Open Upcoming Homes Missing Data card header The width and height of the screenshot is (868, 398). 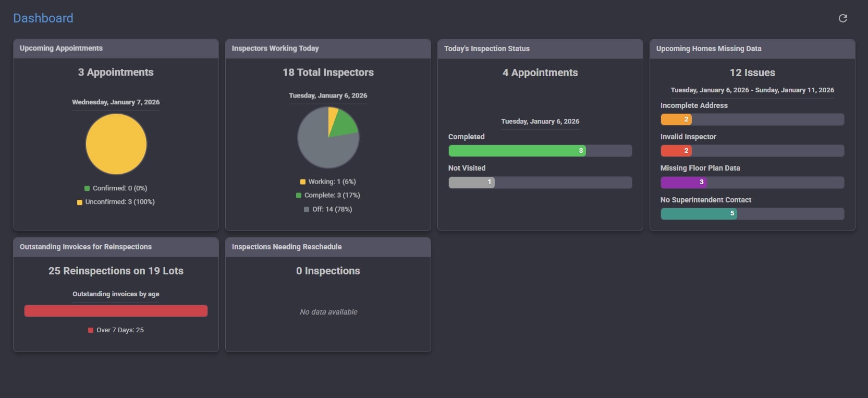752,49
